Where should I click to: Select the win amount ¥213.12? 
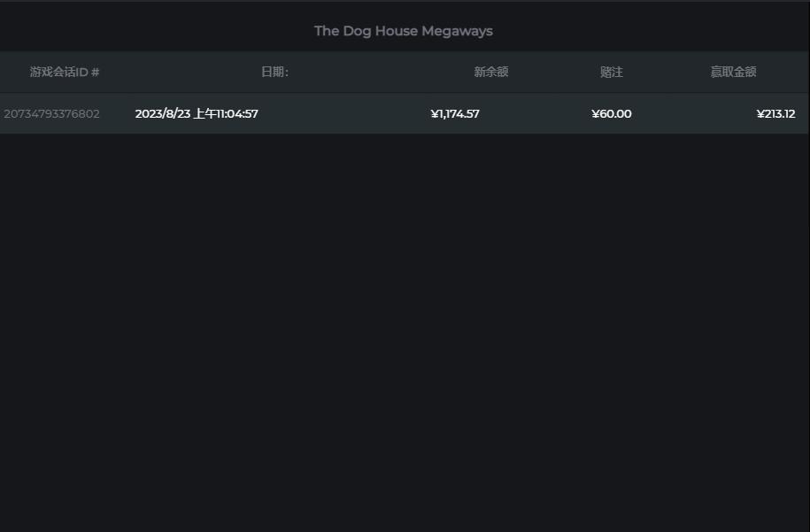775,113
